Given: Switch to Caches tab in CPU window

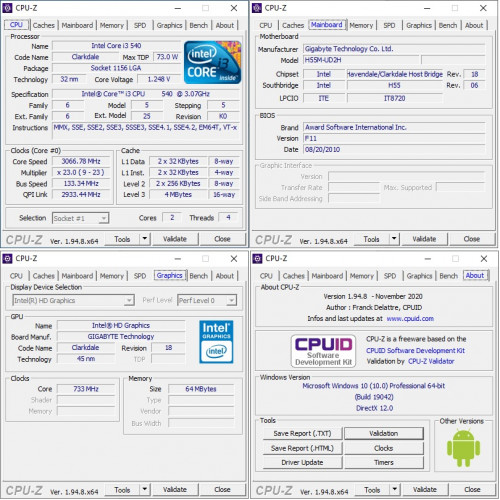Looking at the screenshot, I should 44,25.
